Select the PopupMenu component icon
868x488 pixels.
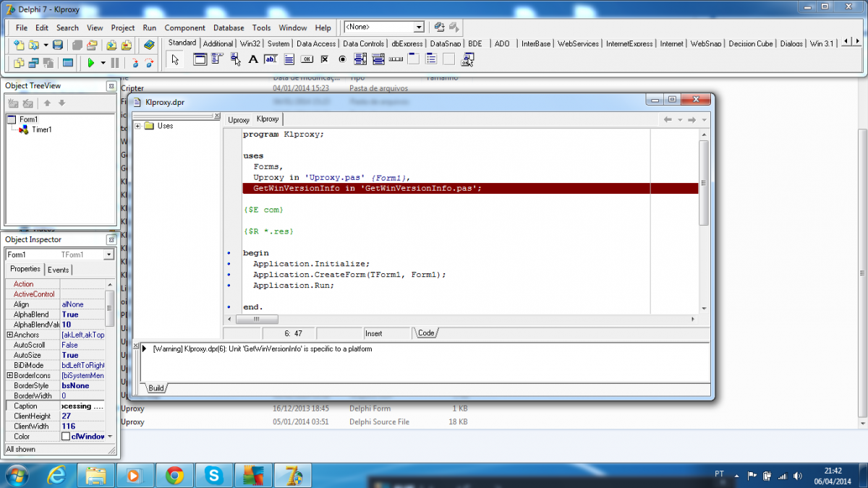pyautogui.click(x=236, y=59)
